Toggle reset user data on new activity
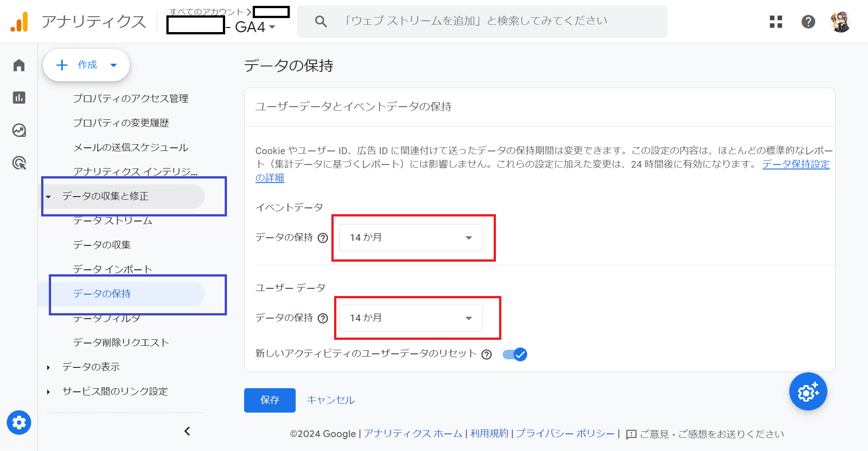 [515, 354]
